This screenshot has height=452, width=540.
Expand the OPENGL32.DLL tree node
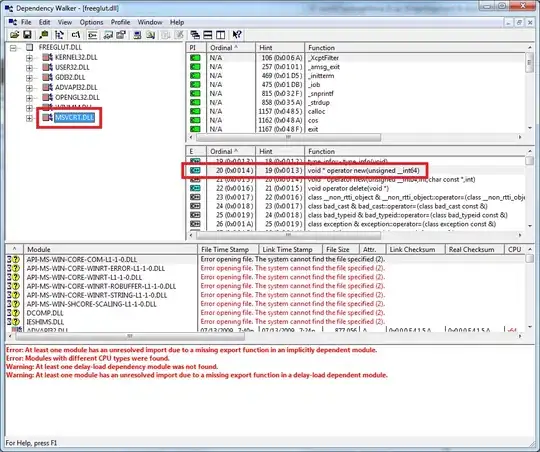coord(29,98)
